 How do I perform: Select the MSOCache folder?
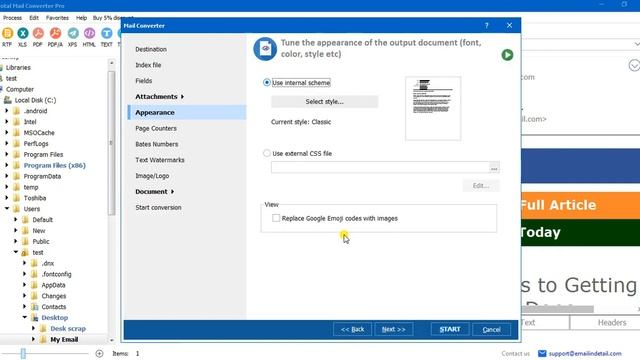[x=39, y=133]
